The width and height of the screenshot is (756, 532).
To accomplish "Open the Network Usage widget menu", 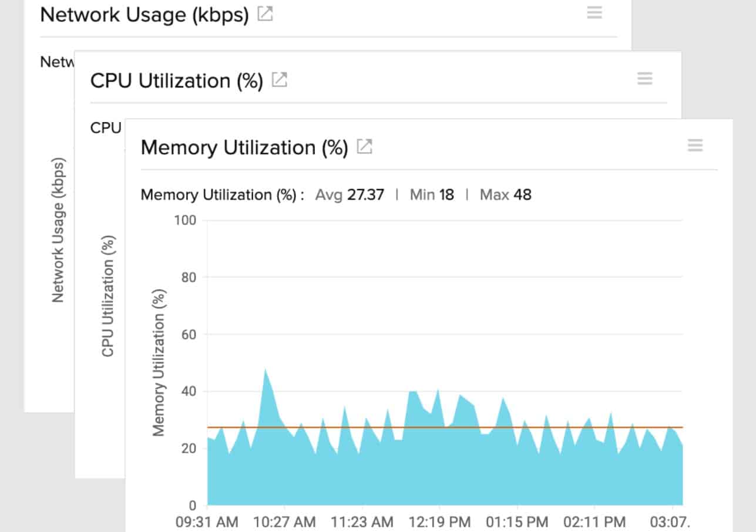I will 594,13.
